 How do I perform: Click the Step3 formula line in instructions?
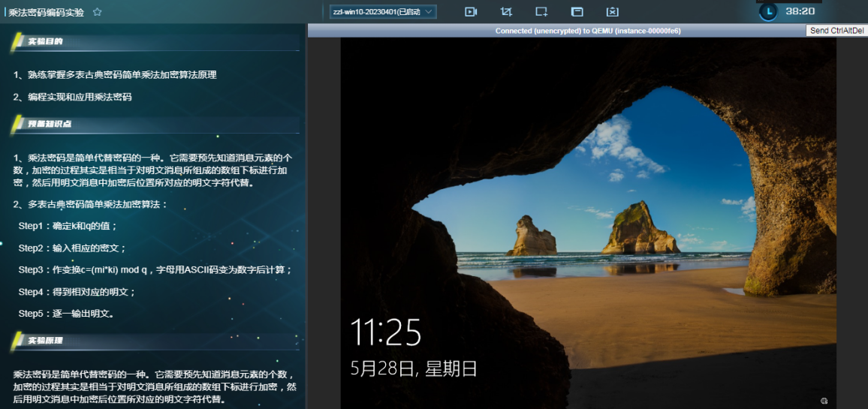[155, 269]
